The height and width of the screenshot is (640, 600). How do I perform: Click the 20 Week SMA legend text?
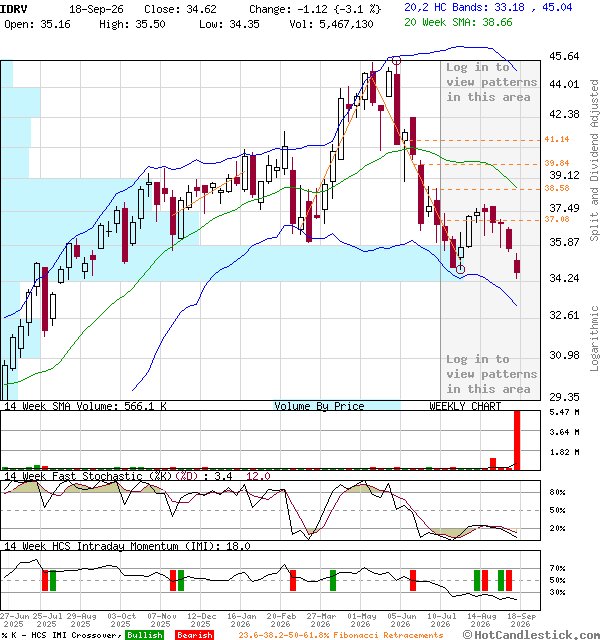(x=458, y=22)
